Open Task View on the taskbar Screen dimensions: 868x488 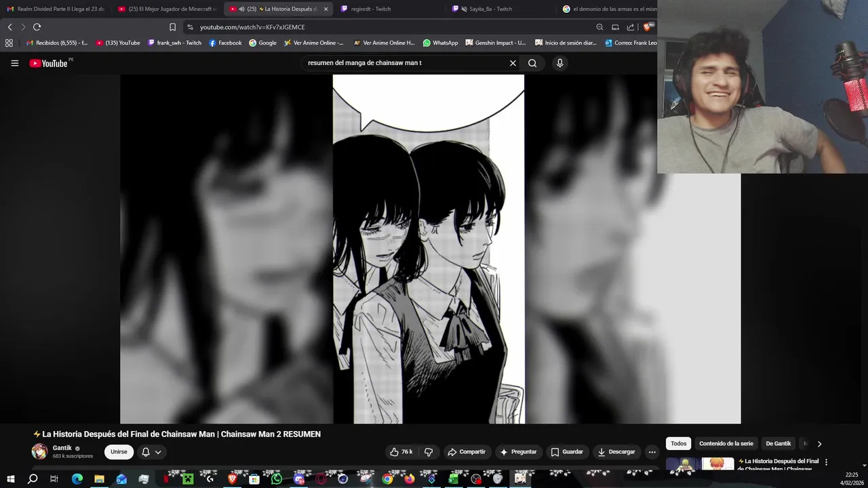(x=54, y=479)
